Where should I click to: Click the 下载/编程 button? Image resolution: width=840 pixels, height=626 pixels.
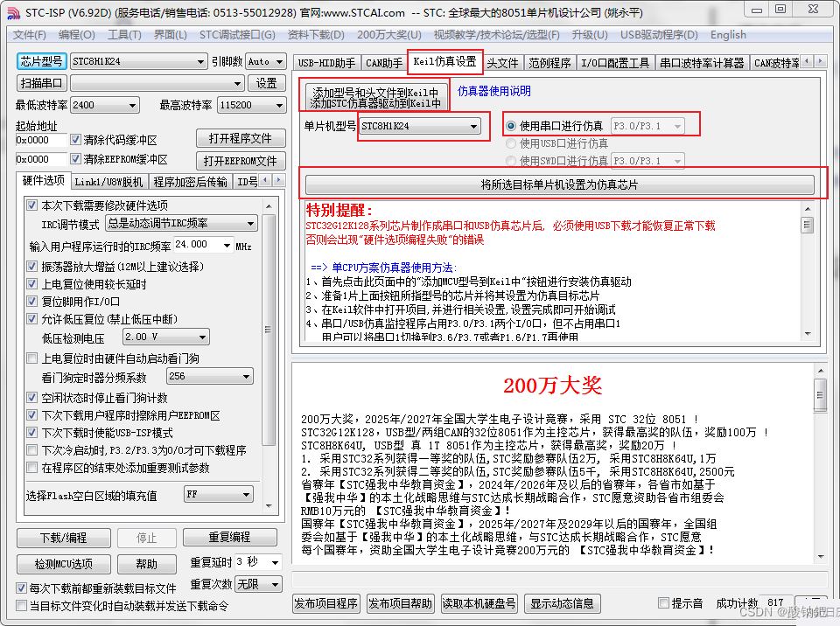coord(64,538)
